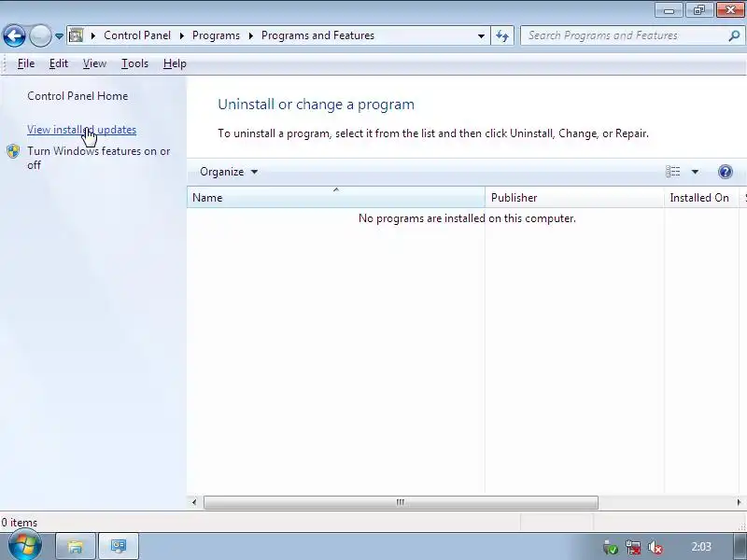Expand the arrow after Control Panel breadcrumb
Screen dimensions: 747x560
click(x=181, y=35)
